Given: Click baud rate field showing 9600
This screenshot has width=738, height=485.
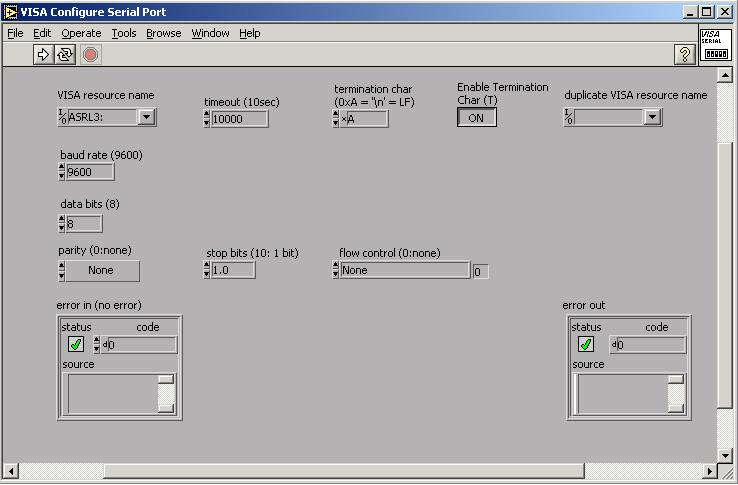Looking at the screenshot, I should point(89,172).
